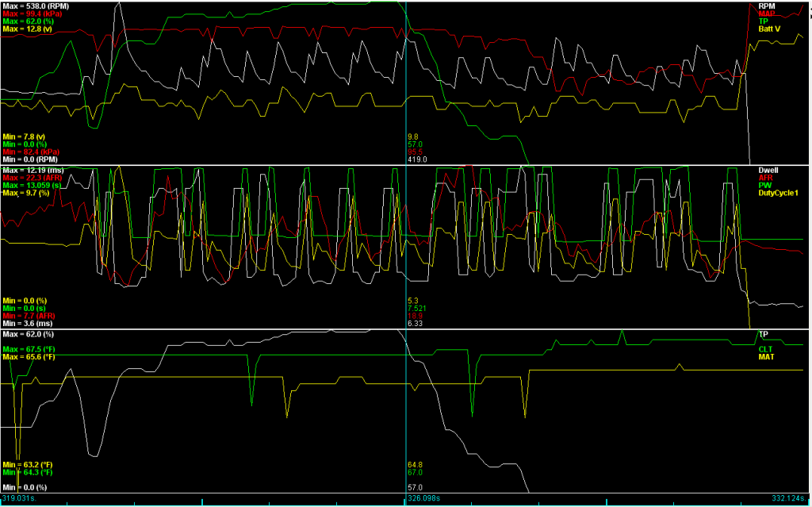Click the Max = 9.7 (%) readout
This screenshot has height=507, width=812.
pos(27,193)
